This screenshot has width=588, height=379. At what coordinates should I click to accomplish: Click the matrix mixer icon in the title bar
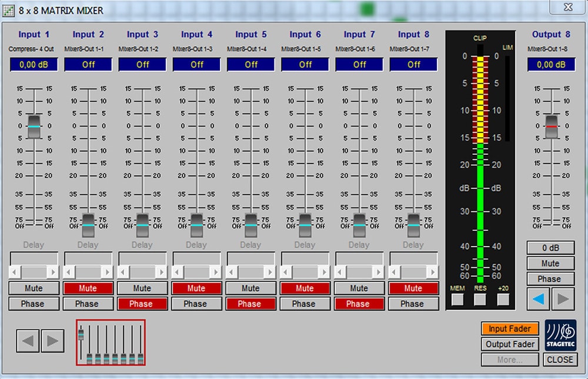(9, 10)
